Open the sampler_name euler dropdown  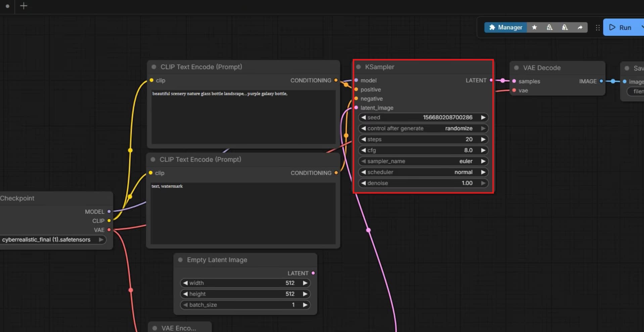[423, 161]
